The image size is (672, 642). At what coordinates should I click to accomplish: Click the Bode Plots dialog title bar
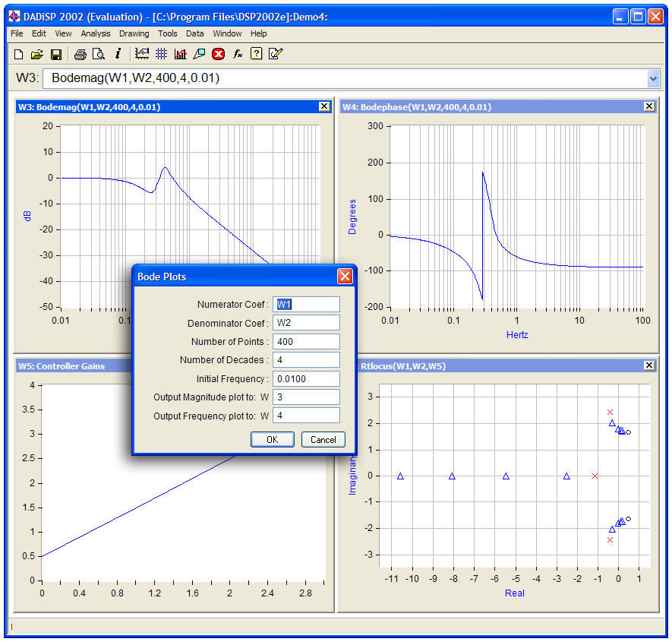[245, 277]
